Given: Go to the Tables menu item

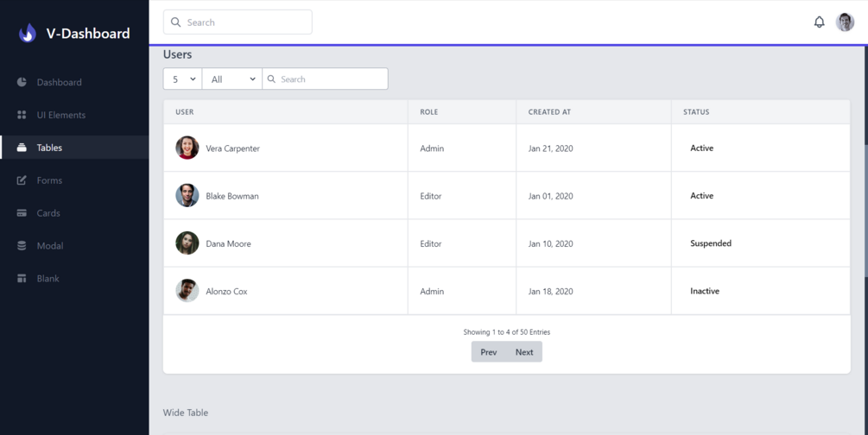Looking at the screenshot, I should [x=49, y=148].
